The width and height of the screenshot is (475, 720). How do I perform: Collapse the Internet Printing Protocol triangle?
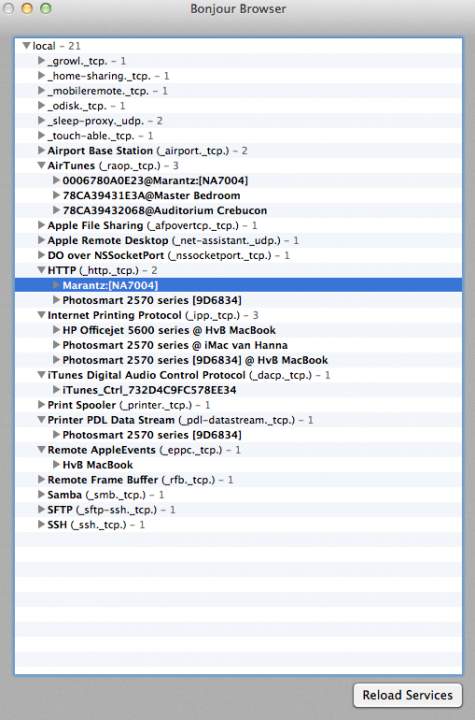click(x=42, y=315)
